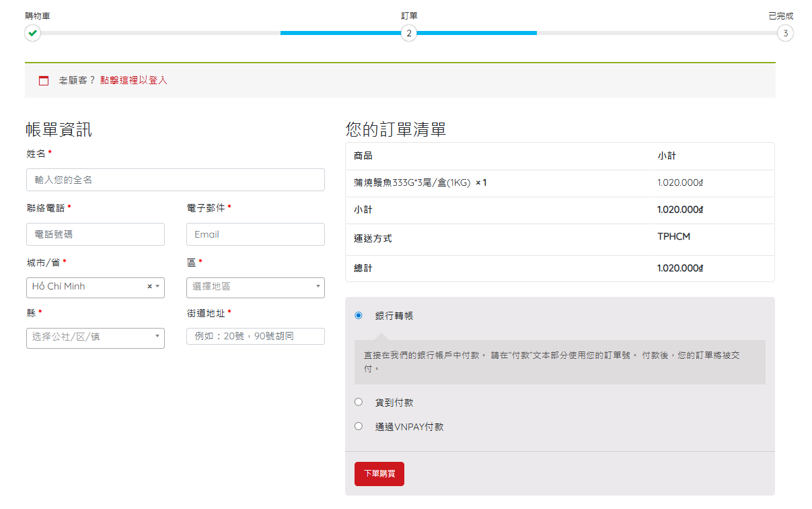Choose 通過VNPAY付款 payment method
The height and width of the screenshot is (509, 812).
[x=359, y=426]
